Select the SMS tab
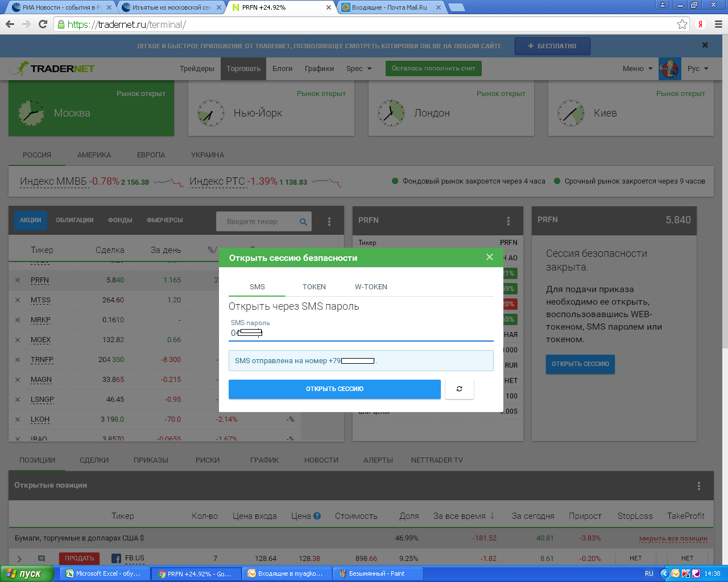 click(x=257, y=287)
